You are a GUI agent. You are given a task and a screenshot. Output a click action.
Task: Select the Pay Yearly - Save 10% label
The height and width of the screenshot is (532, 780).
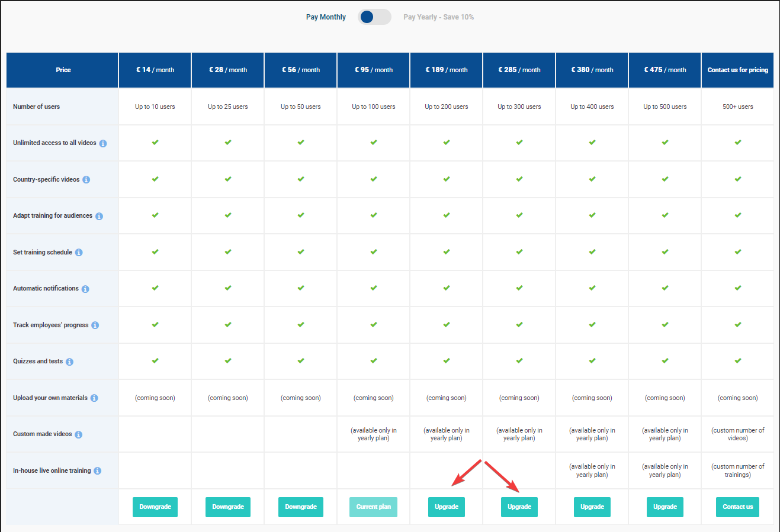(x=438, y=17)
